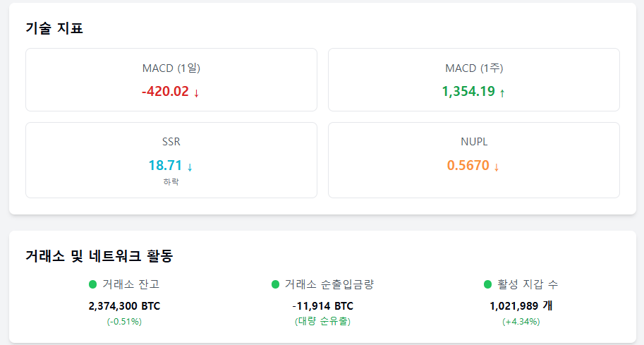This screenshot has width=644, height=345.
Task: Open the MACD (1일) indicator card
Action: tap(171, 80)
